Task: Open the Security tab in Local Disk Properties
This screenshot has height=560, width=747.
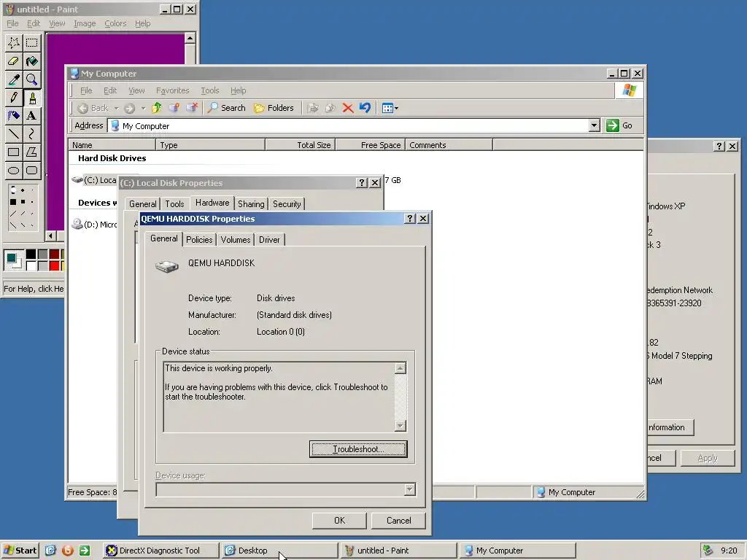Action: point(287,204)
